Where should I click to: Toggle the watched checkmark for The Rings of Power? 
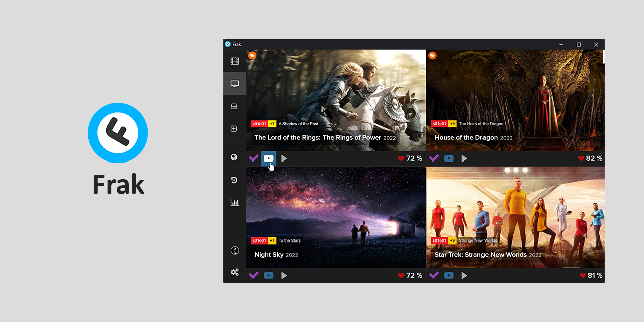(x=254, y=158)
